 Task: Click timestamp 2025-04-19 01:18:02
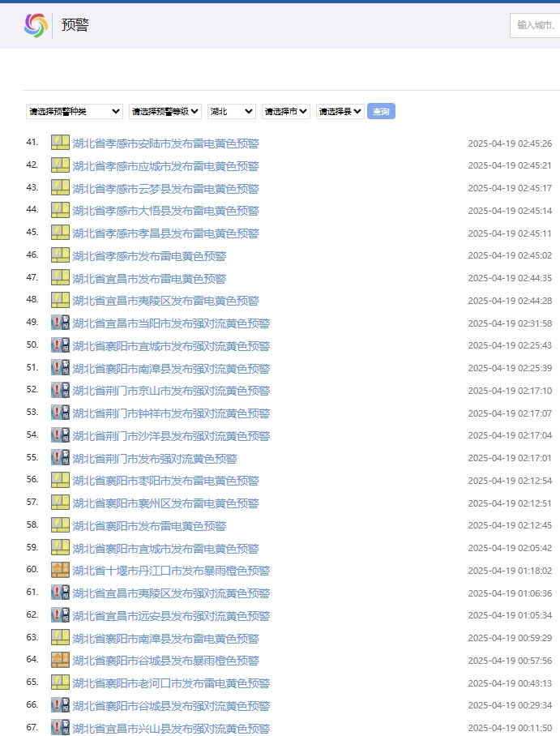(x=510, y=571)
